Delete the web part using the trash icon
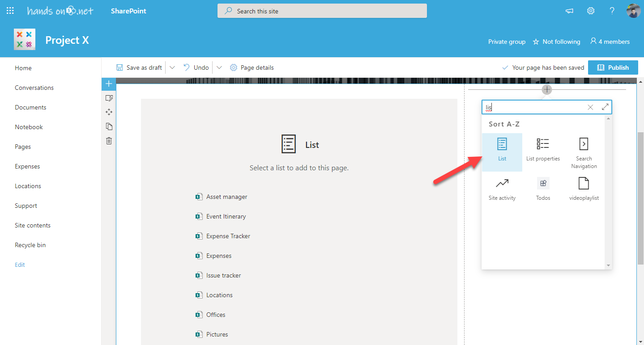Screen dimensions: 644x345 [109, 141]
